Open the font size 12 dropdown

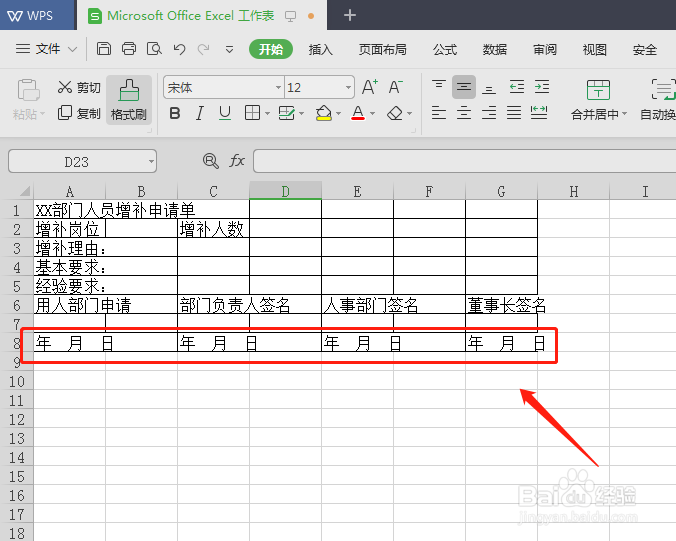coord(348,88)
